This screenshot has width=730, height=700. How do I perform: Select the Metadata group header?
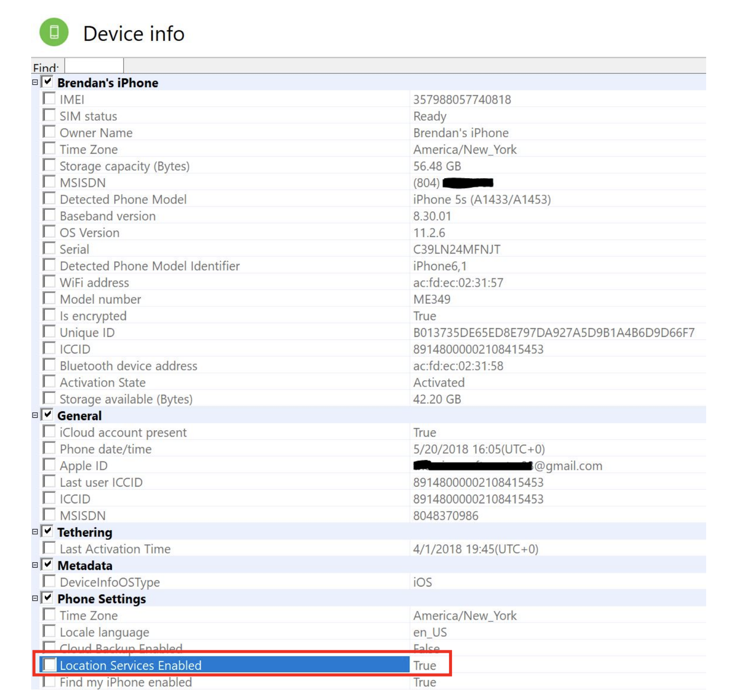tap(85, 566)
